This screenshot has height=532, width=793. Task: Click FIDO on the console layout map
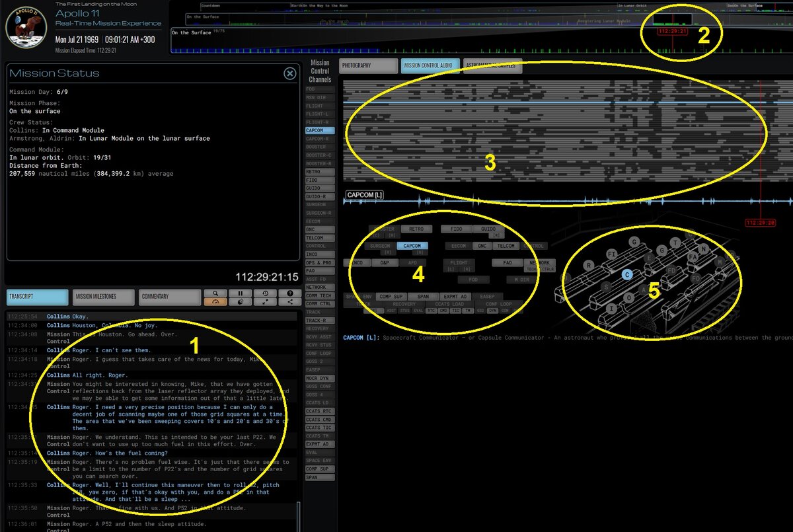(x=457, y=229)
